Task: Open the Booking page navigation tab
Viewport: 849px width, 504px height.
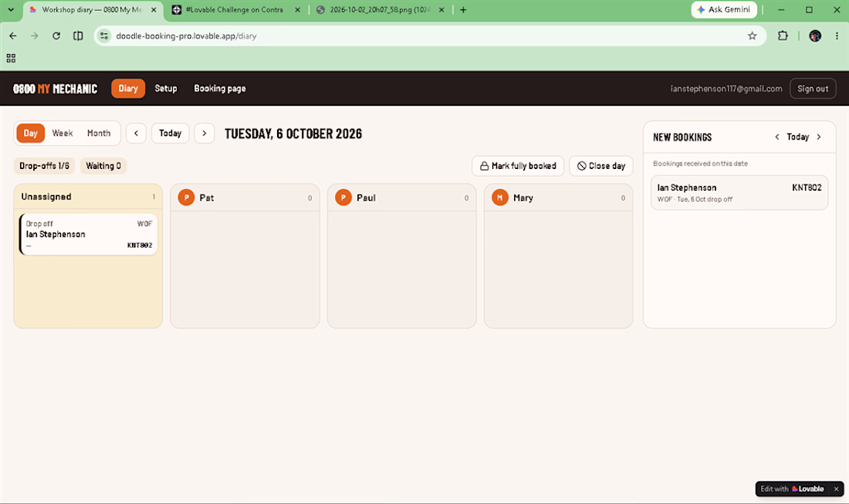Action: [220, 89]
